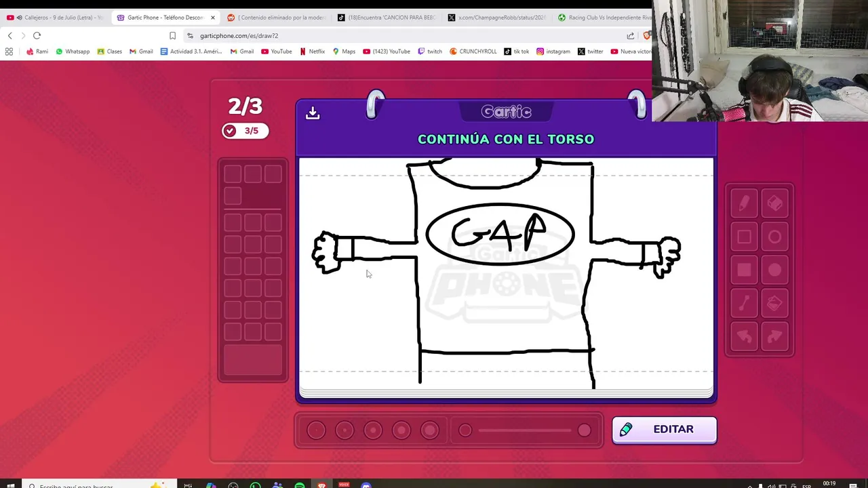The width and height of the screenshot is (868, 488).
Task: Open the twitter bookmark
Action: [591, 52]
